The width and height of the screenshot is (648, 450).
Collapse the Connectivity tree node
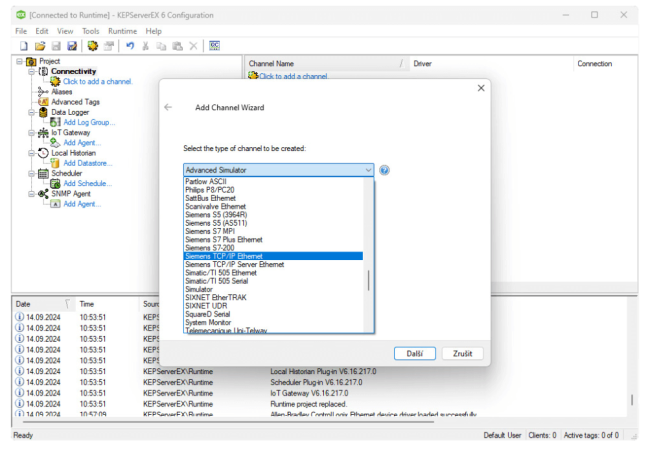click(x=31, y=71)
